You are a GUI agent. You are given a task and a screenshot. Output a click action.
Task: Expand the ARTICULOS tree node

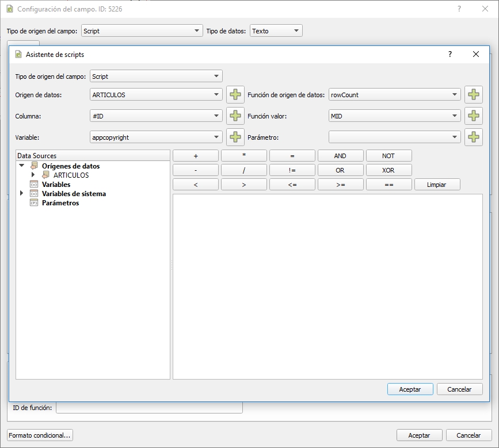click(33, 175)
